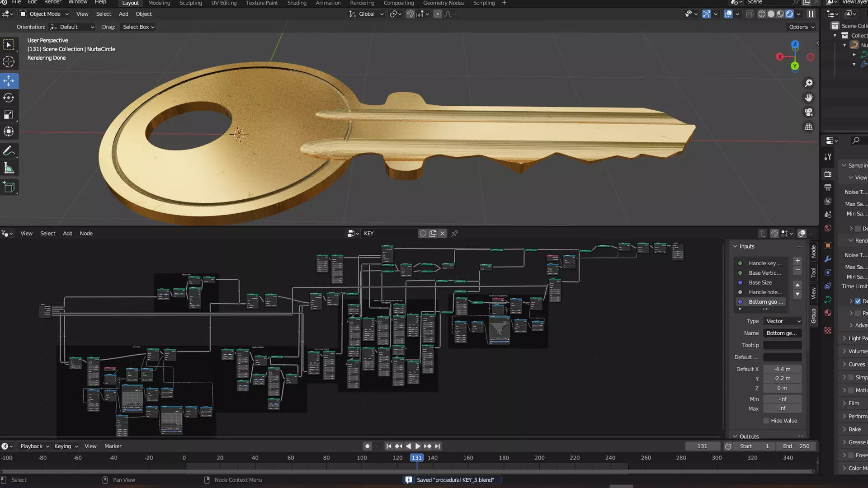Click the Z axis on navigation gizmo
Viewport: 868px width, 488px height.
point(795,44)
